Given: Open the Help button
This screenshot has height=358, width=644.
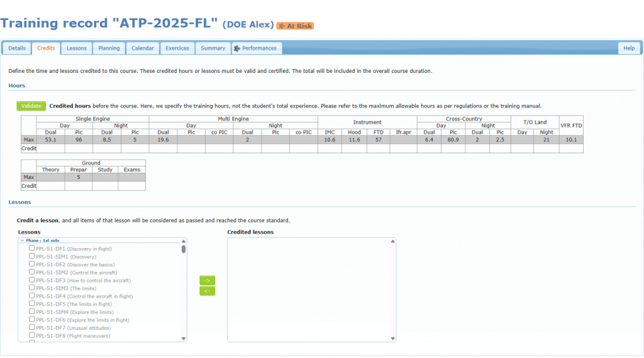Looking at the screenshot, I should tap(629, 48).
